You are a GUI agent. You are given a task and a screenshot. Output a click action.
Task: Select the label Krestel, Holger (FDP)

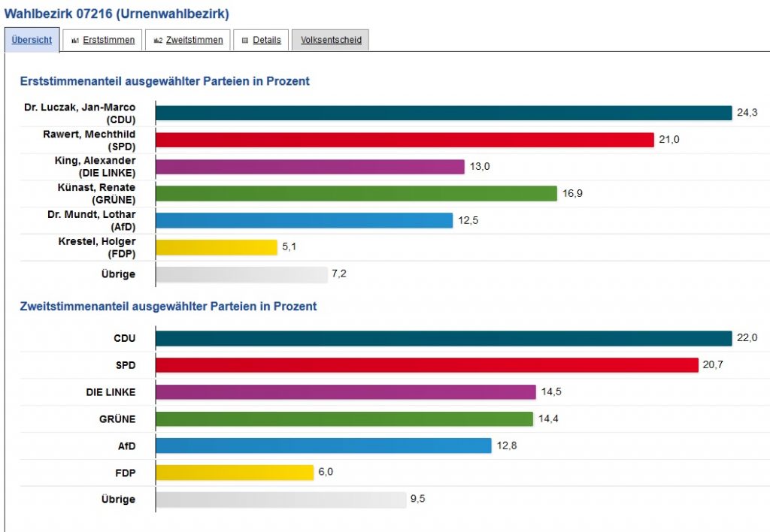(x=97, y=247)
